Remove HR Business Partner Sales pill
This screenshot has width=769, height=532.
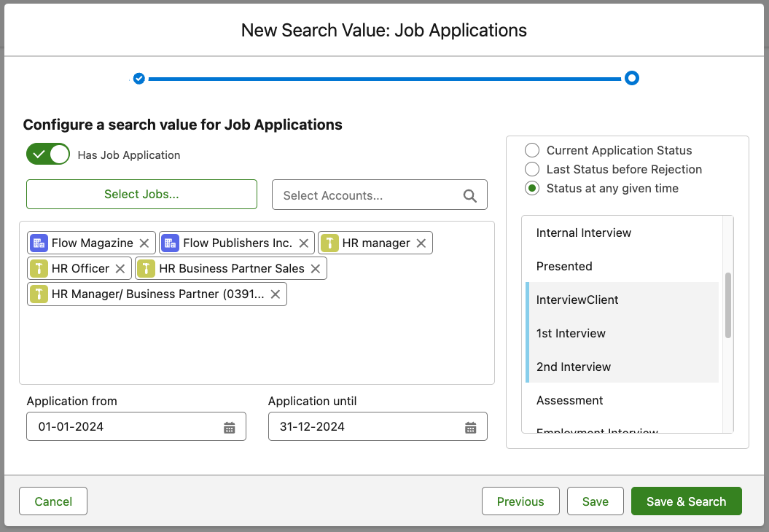pos(316,269)
